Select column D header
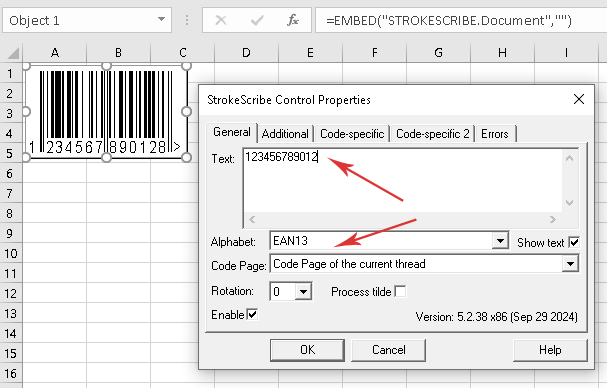 tap(246, 53)
